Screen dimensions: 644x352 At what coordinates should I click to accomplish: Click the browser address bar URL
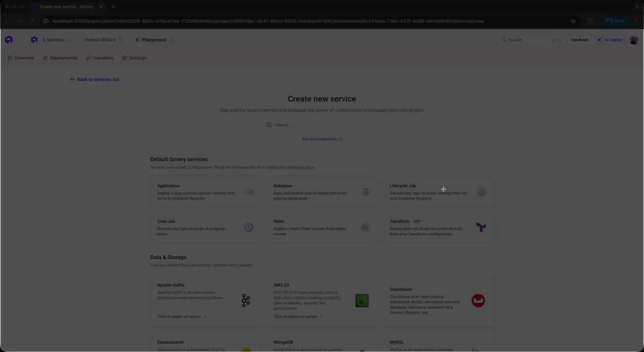pyautogui.click(x=268, y=21)
